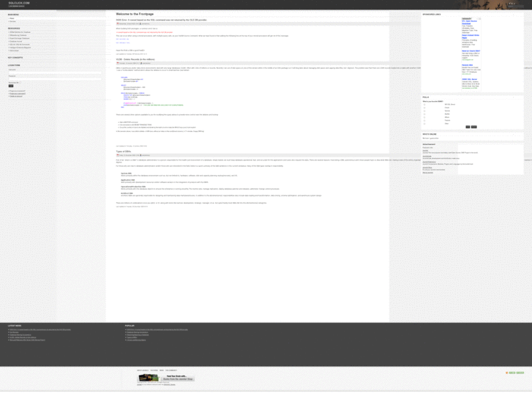Click the SQLCLICK.COM site logo
The height and width of the screenshot is (399, 532).
tap(19, 3)
